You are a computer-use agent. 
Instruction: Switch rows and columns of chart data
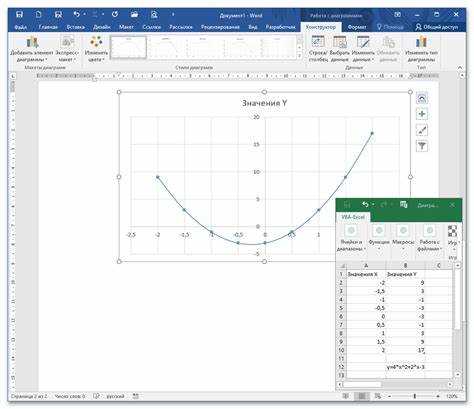pyautogui.click(x=318, y=49)
